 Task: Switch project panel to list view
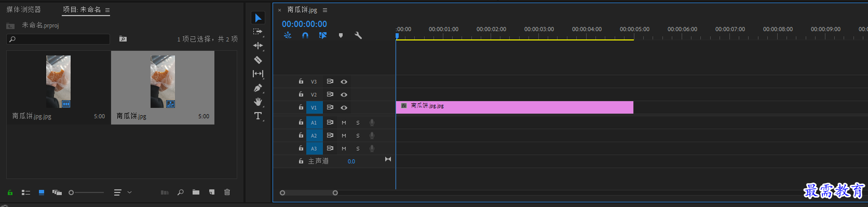pos(26,192)
